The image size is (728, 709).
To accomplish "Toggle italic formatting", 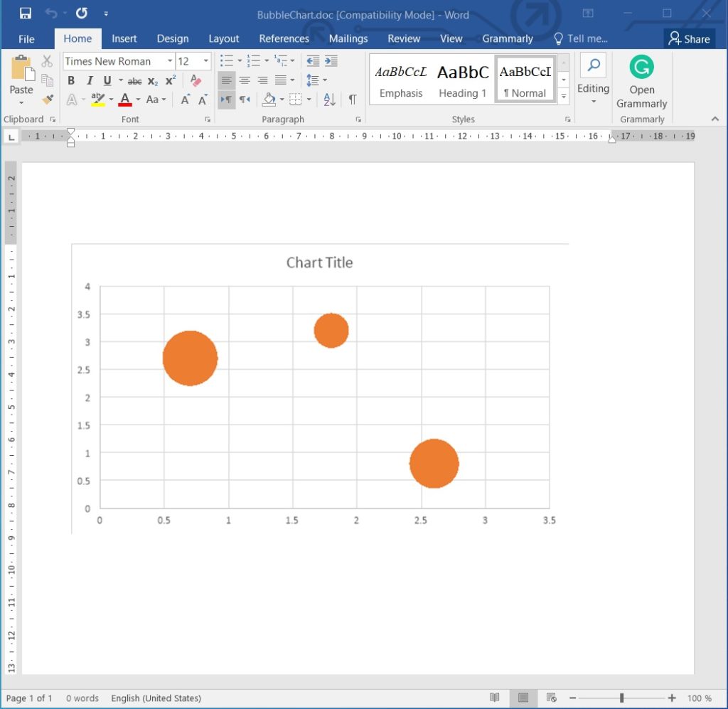I will [x=90, y=80].
